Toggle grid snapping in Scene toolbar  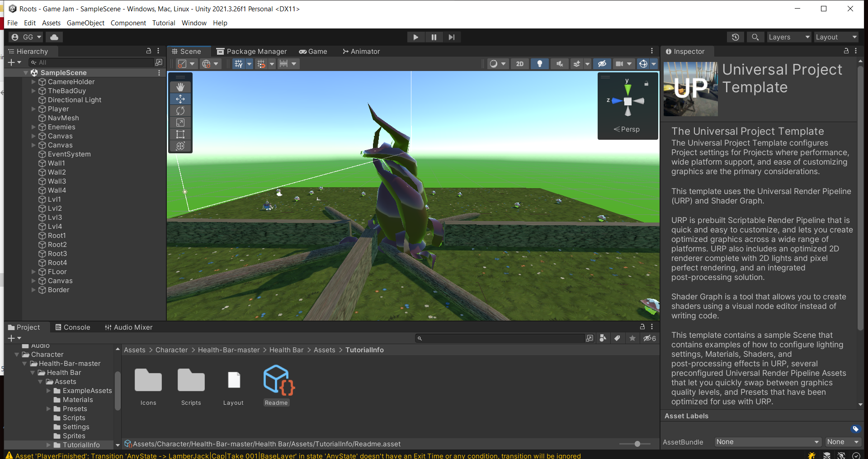tap(261, 64)
